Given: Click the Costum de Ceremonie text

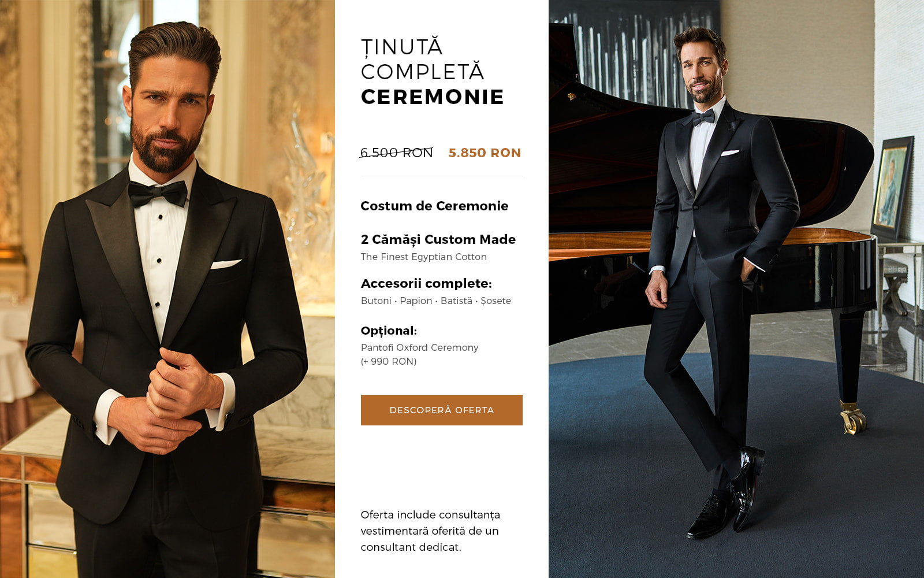Looking at the screenshot, I should tap(434, 206).
